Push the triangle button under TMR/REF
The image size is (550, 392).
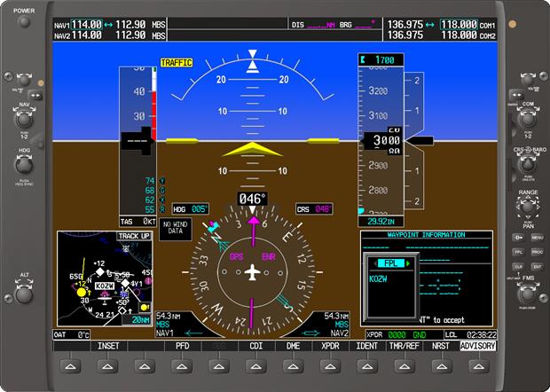[x=405, y=366]
